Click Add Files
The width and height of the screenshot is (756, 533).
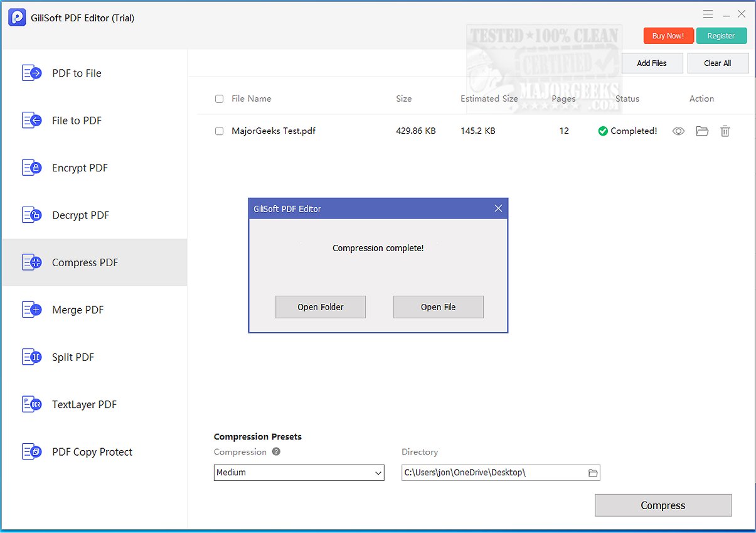652,63
